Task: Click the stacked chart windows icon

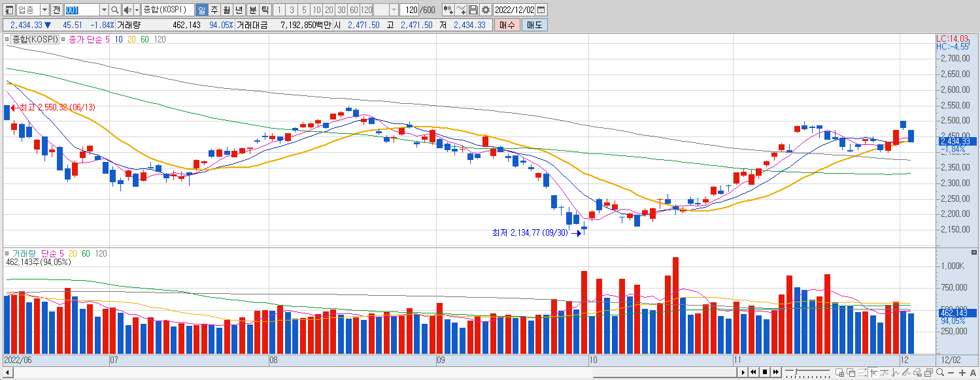Action: pos(928,372)
